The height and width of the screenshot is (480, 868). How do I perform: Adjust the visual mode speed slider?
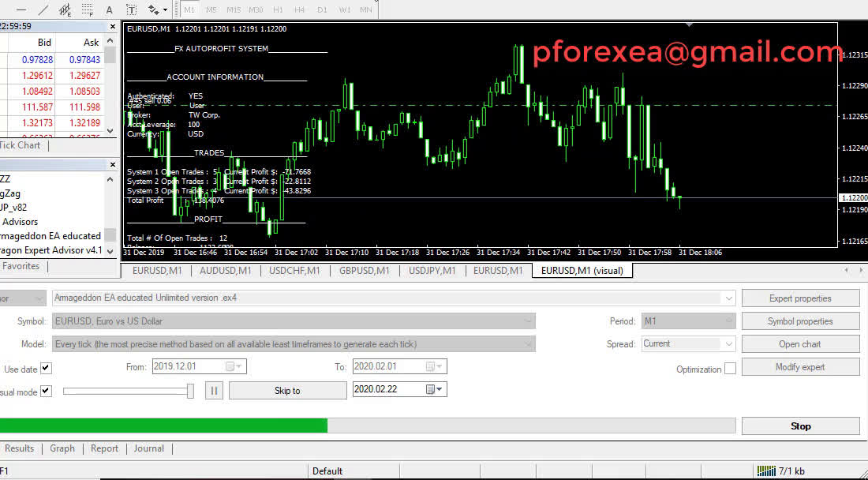190,391
